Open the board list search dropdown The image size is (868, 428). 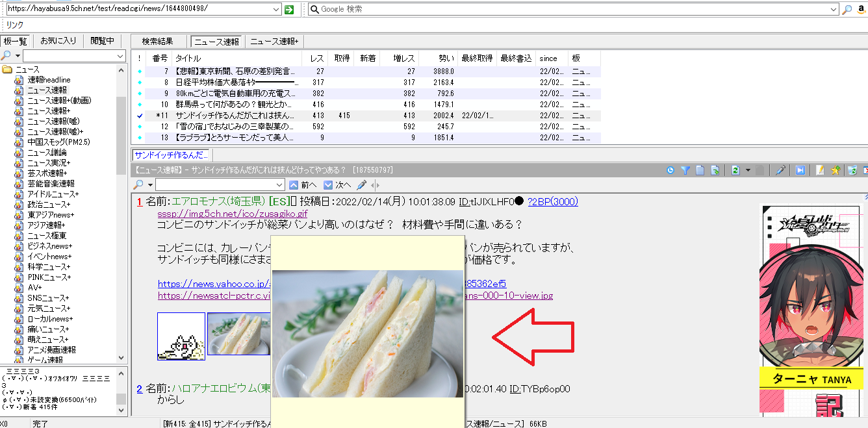[120, 57]
